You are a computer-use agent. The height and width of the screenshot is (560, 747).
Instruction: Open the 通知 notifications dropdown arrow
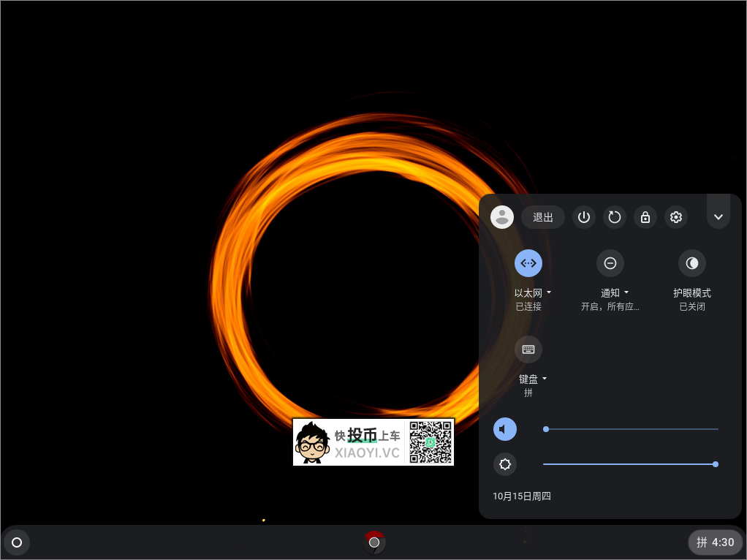click(627, 292)
